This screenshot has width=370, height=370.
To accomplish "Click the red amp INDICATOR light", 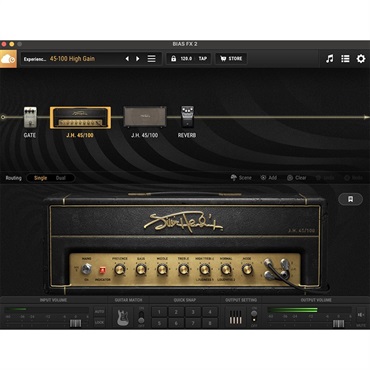I will point(102,270).
